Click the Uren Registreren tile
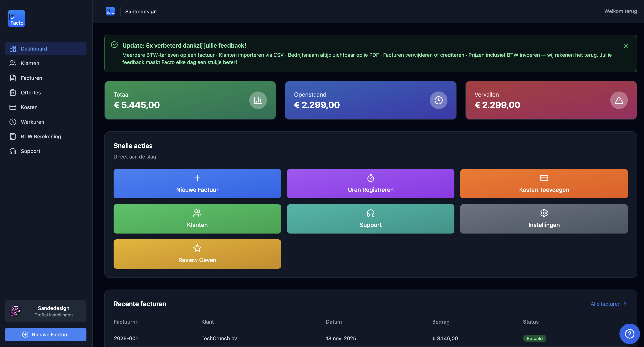This screenshot has width=644, height=347. [371, 184]
